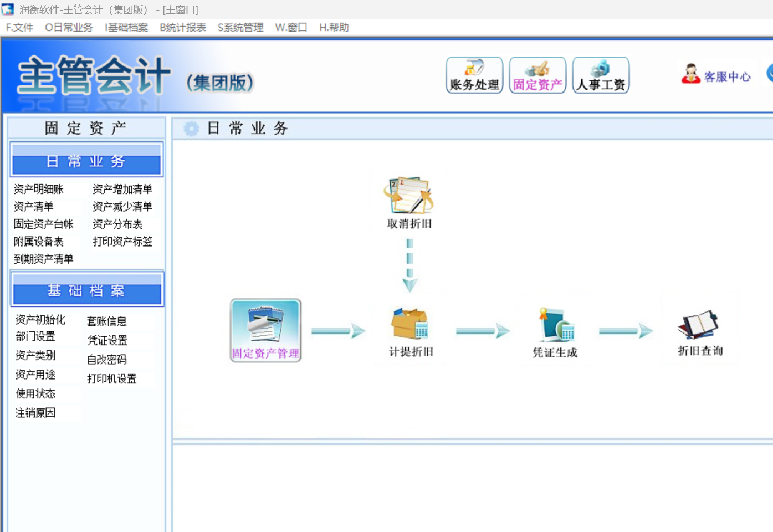773x532 pixels.
Task: Expand the 基础档案 sidebar section header
Action: coord(86,289)
